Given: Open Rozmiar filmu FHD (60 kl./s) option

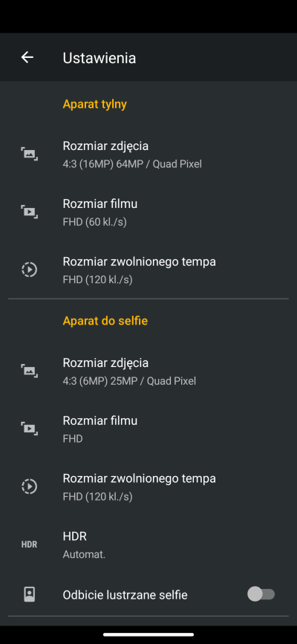Looking at the screenshot, I should (148, 212).
